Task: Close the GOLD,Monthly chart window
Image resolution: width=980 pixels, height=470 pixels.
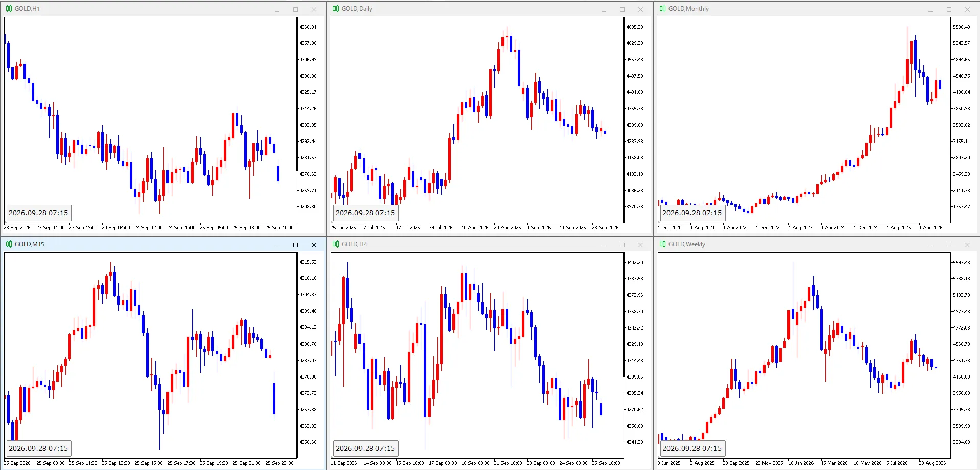Action: click(967, 9)
